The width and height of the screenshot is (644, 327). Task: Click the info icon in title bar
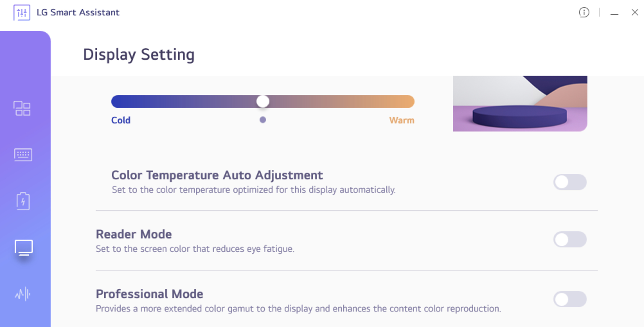point(584,12)
